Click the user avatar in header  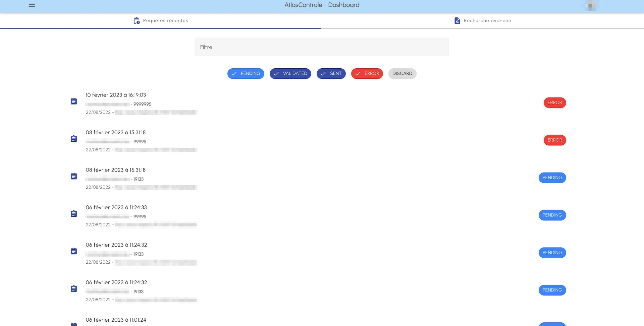tap(590, 5)
